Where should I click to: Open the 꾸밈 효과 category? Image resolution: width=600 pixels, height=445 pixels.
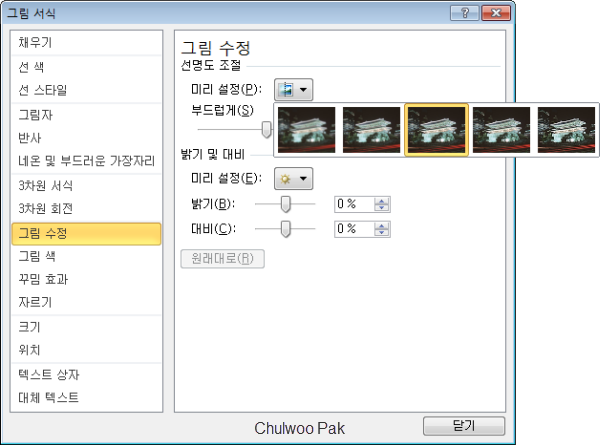[86, 279]
